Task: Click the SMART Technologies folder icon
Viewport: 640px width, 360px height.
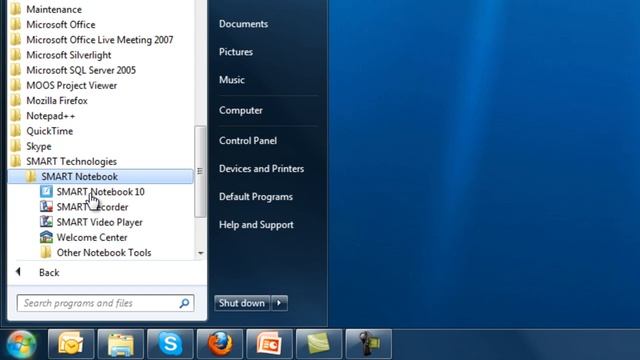Action: pyautogui.click(x=16, y=161)
